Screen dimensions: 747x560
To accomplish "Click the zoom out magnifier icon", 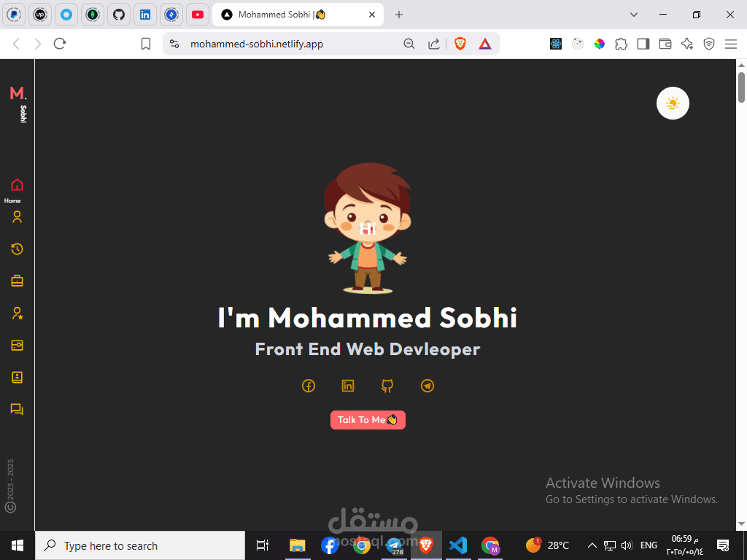I will coord(409,44).
